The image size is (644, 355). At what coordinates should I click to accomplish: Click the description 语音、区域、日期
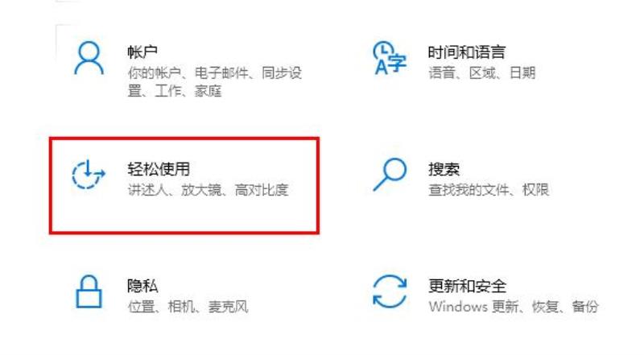click(x=481, y=73)
